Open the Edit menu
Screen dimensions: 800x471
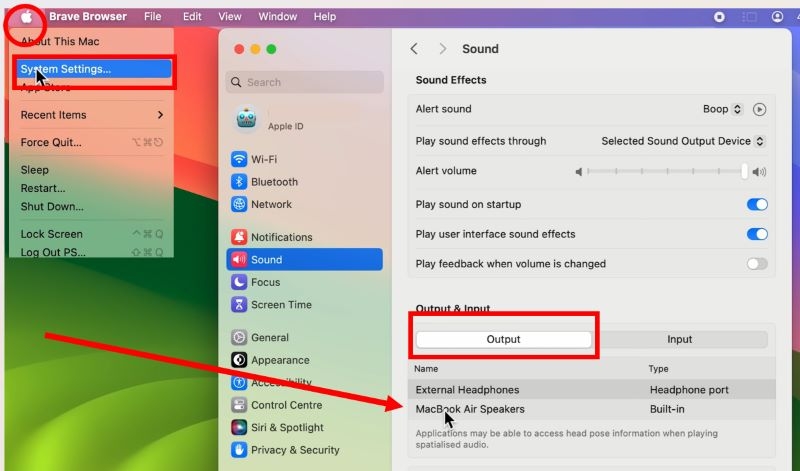coord(192,17)
